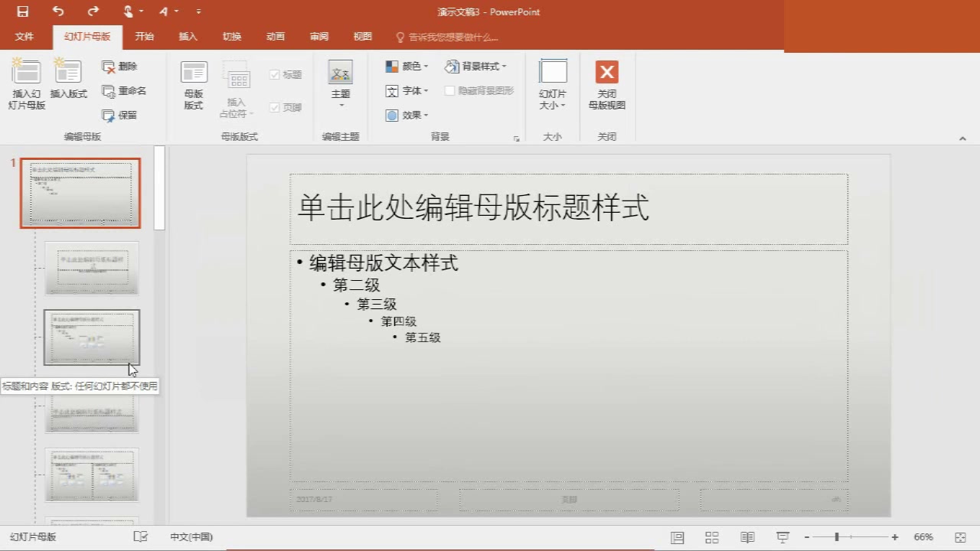Image resolution: width=980 pixels, height=551 pixels.
Task: Enable the 隐藏背景图形 hide background graphics checkbox
Action: (450, 91)
